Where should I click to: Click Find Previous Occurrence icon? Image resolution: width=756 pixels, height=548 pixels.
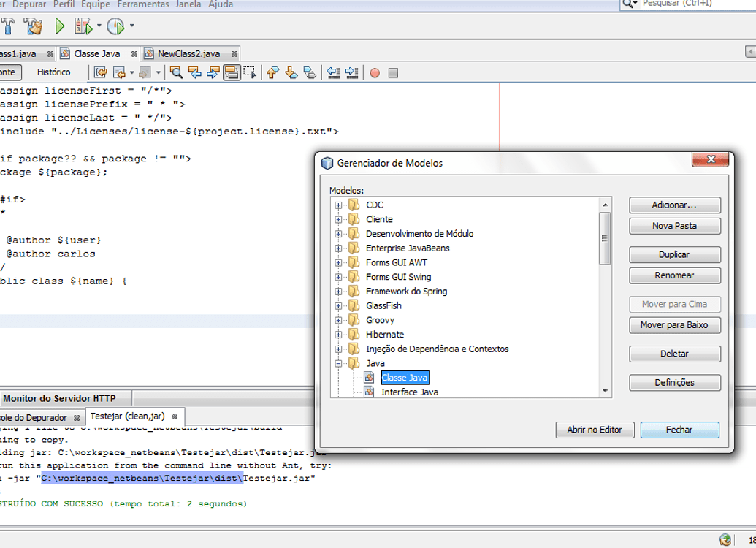[x=195, y=73]
